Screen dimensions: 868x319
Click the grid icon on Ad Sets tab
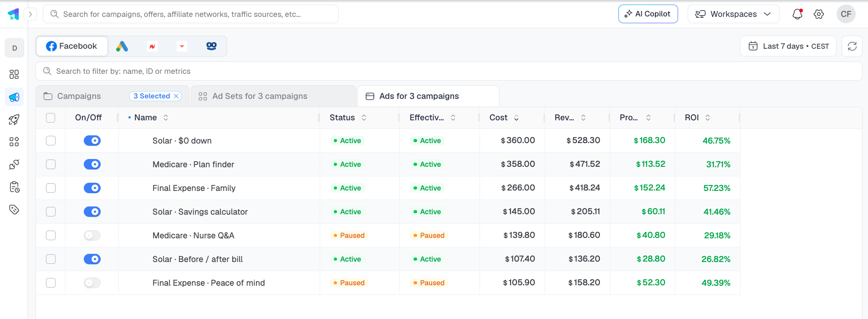pyautogui.click(x=203, y=96)
